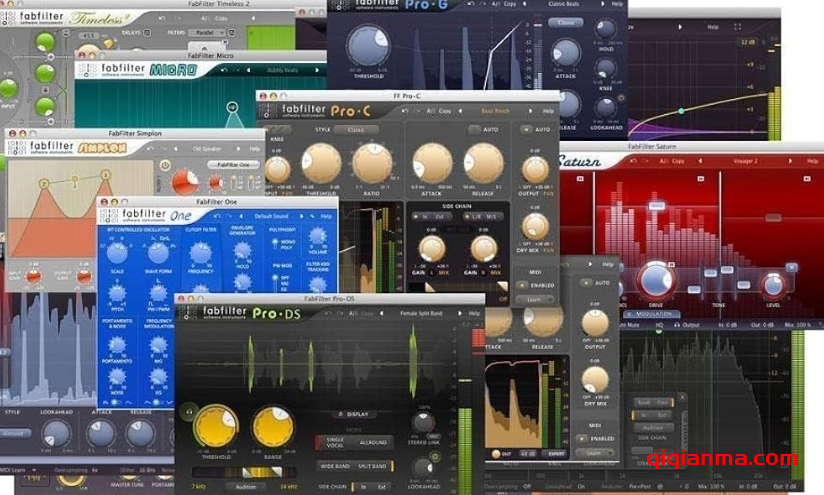Viewport: 824px width, 495px height.
Task: Click undo icon in Saturn header
Action: click(x=633, y=161)
